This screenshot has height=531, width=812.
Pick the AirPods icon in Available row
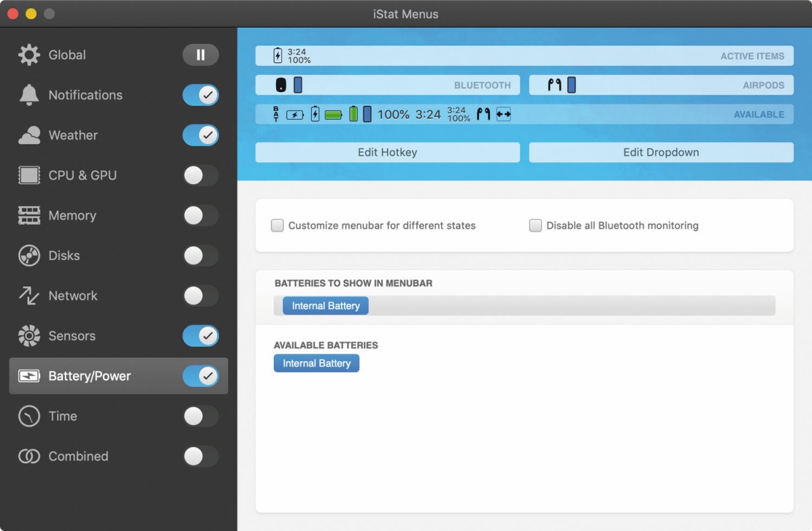[x=483, y=114]
